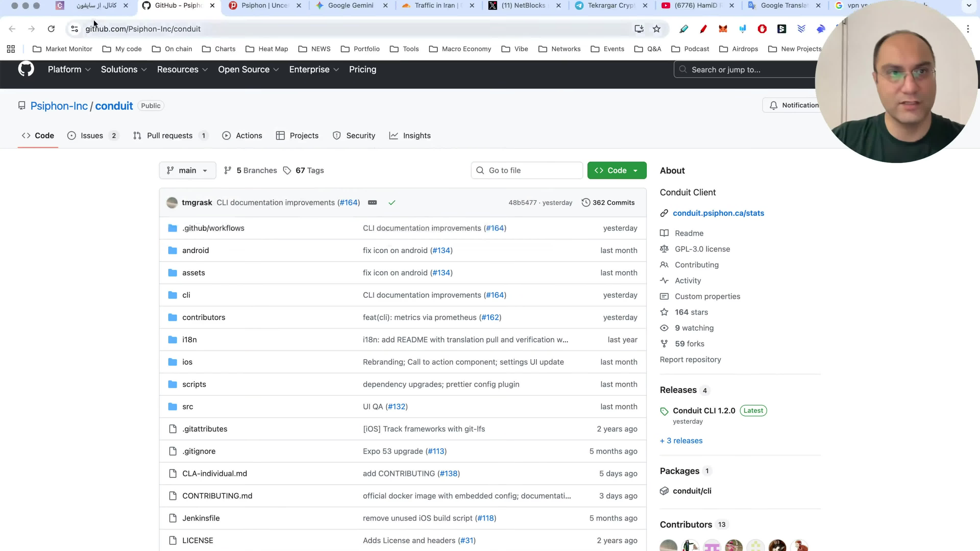
Task: Click the package cube icon for conduit/cli
Action: (x=664, y=491)
